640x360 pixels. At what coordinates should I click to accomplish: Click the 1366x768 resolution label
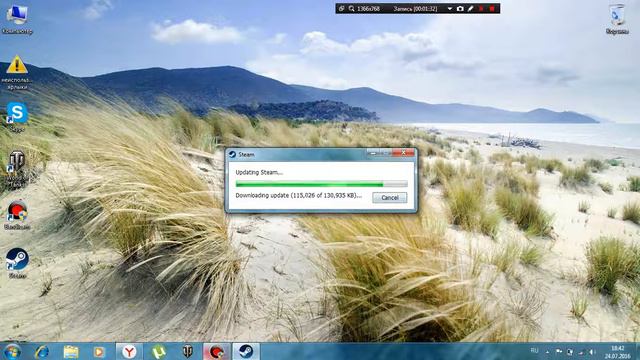pyautogui.click(x=369, y=9)
